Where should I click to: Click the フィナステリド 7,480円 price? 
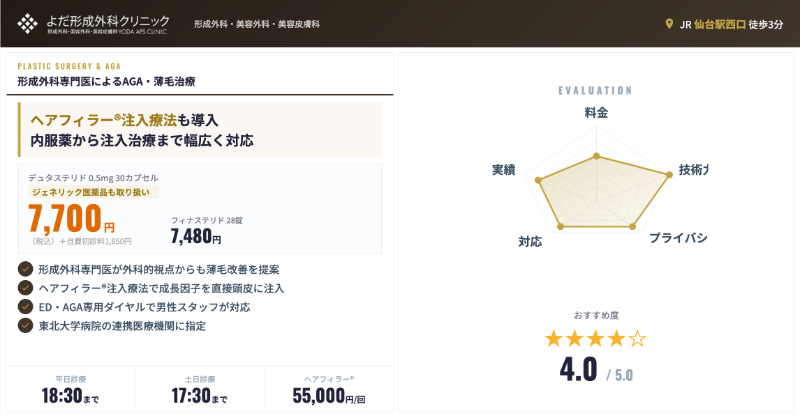[196, 237]
